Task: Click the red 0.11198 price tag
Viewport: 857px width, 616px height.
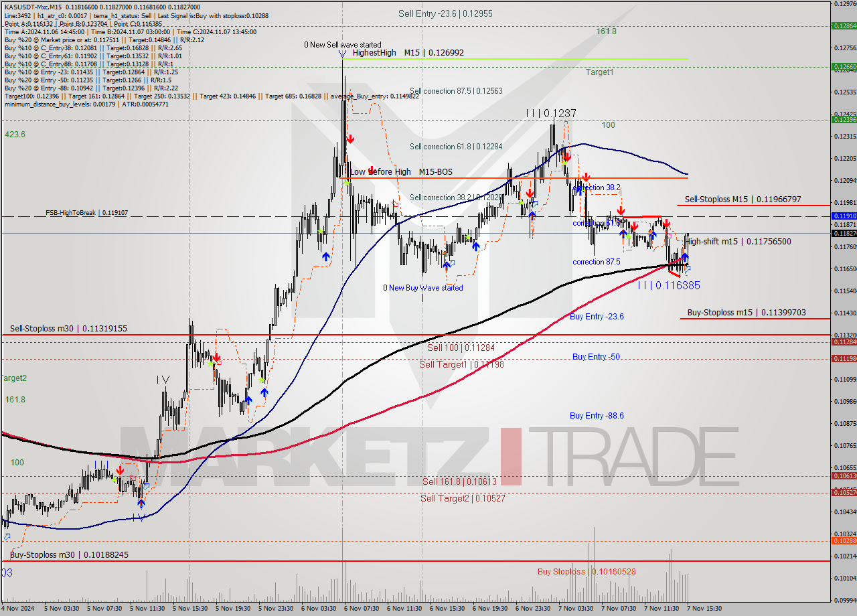Action: click(844, 358)
